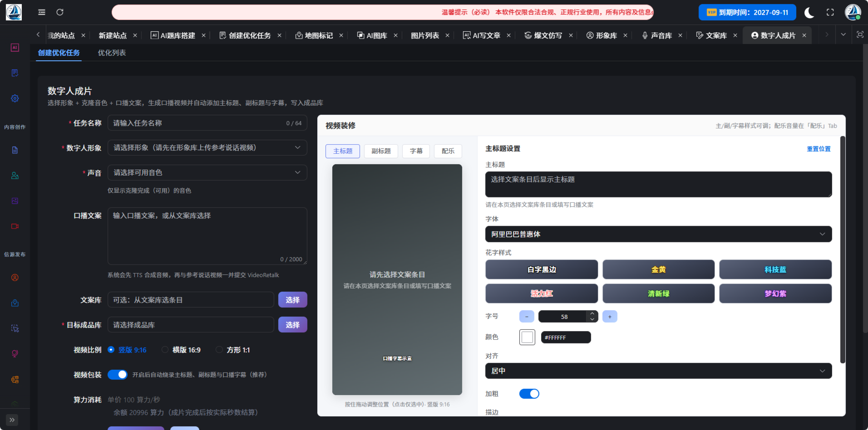
Task: Click the refresh icon in top bar
Action: pyautogui.click(x=60, y=13)
